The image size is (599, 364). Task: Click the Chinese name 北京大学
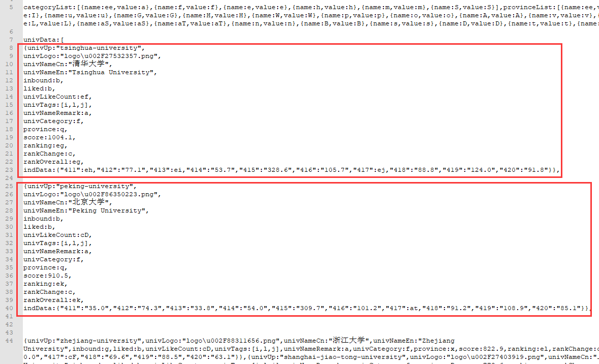88,202
